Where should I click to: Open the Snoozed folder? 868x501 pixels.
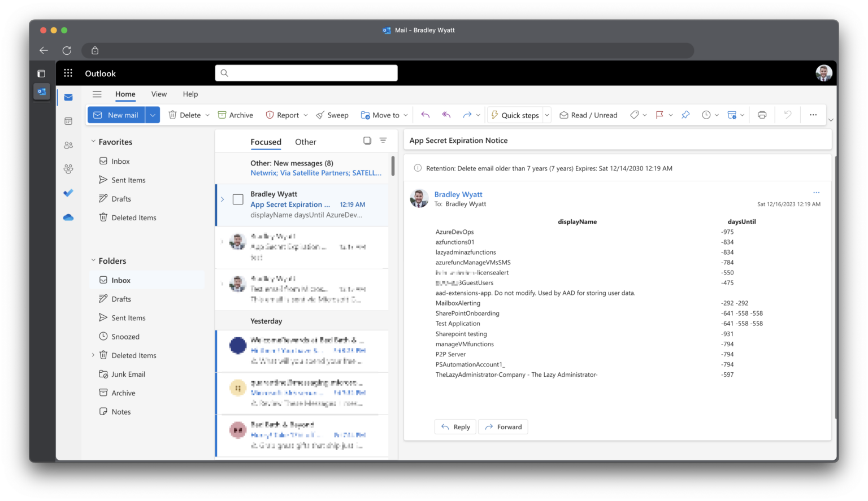119,337
